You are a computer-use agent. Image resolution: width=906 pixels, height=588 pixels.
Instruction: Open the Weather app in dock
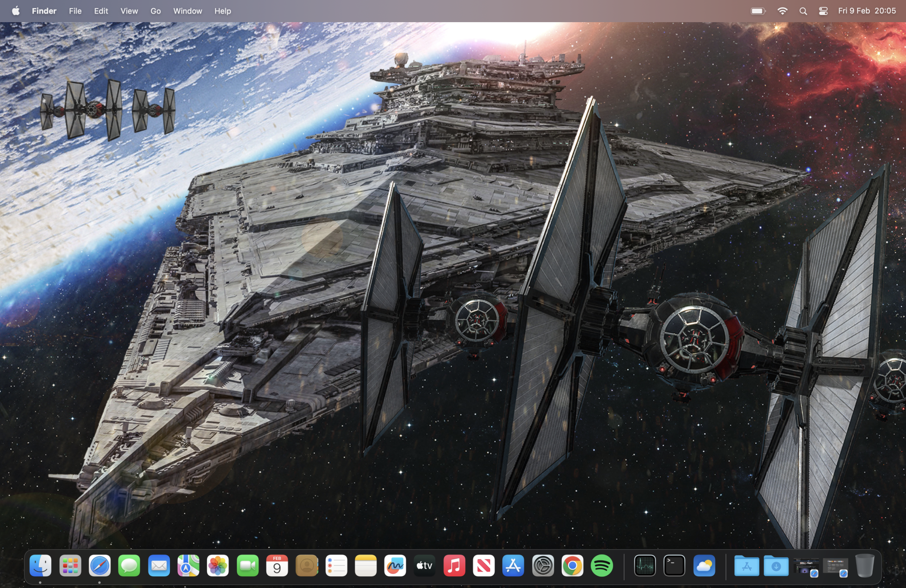704,566
